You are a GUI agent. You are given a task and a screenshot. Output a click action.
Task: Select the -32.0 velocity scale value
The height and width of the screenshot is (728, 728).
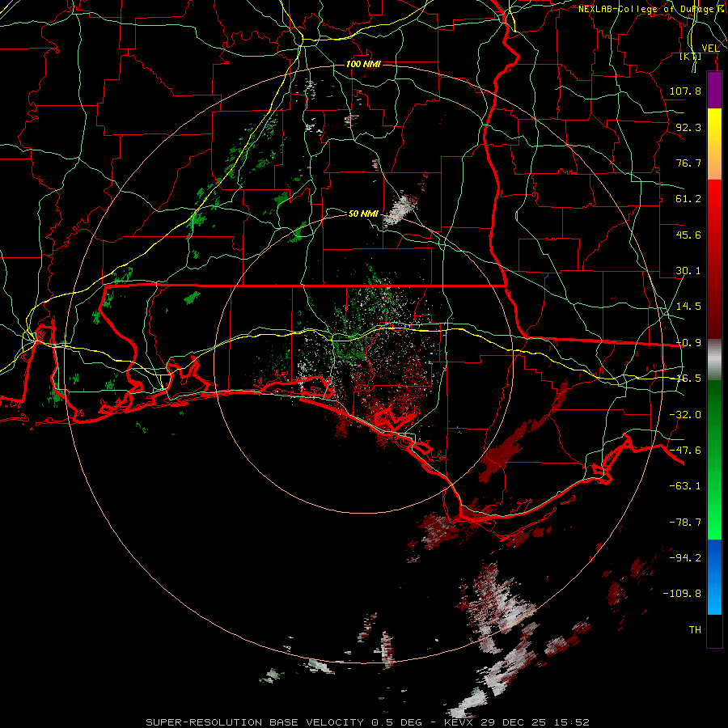[685, 415]
